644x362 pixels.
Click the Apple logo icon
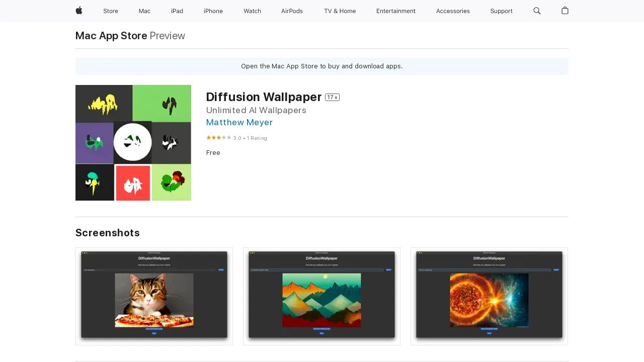[x=78, y=11]
